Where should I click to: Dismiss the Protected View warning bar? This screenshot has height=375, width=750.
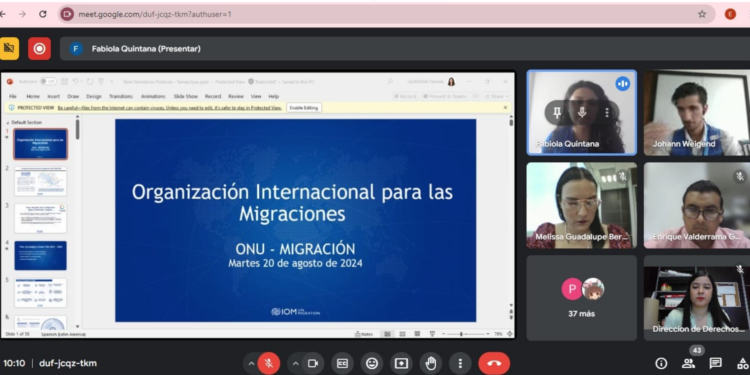[x=505, y=108]
